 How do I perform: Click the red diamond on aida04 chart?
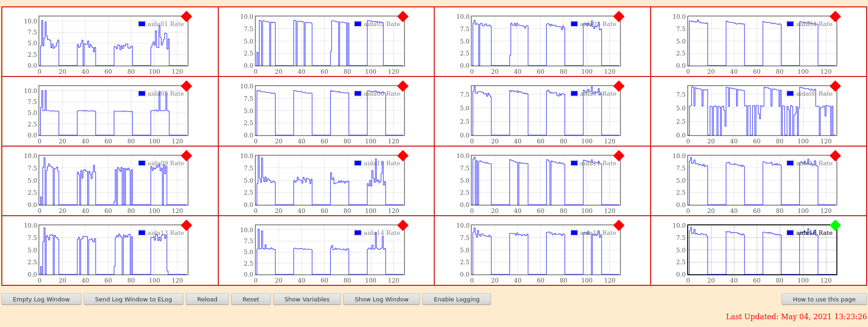tap(835, 16)
